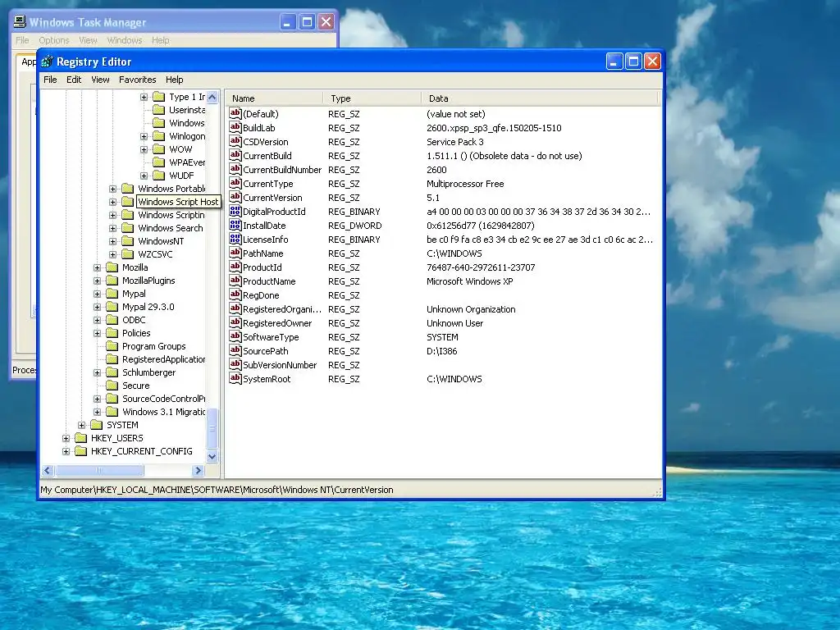The width and height of the screenshot is (840, 630).
Task: Click the LicenseInfo binary value icon
Action: point(235,239)
